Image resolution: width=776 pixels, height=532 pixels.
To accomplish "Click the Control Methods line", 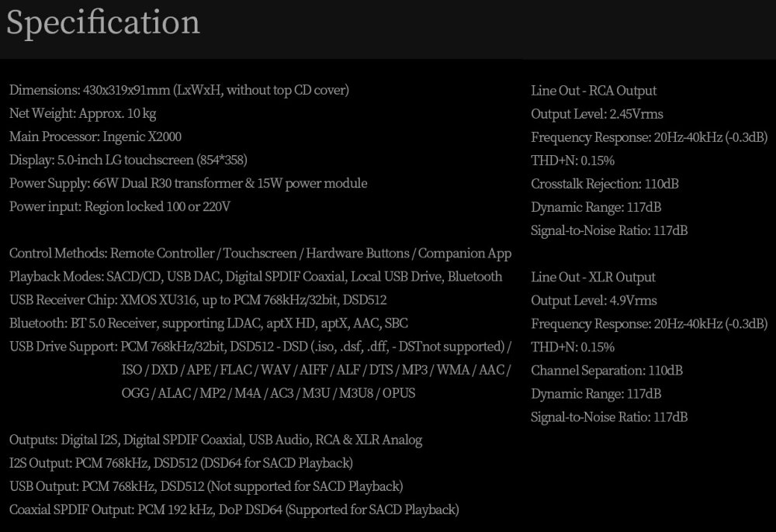I will tap(260, 254).
